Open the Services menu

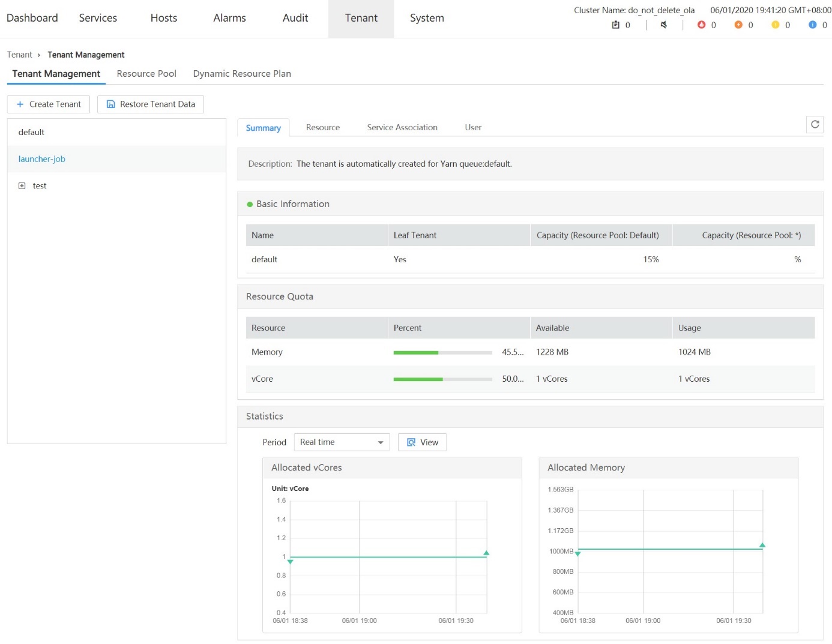click(98, 18)
